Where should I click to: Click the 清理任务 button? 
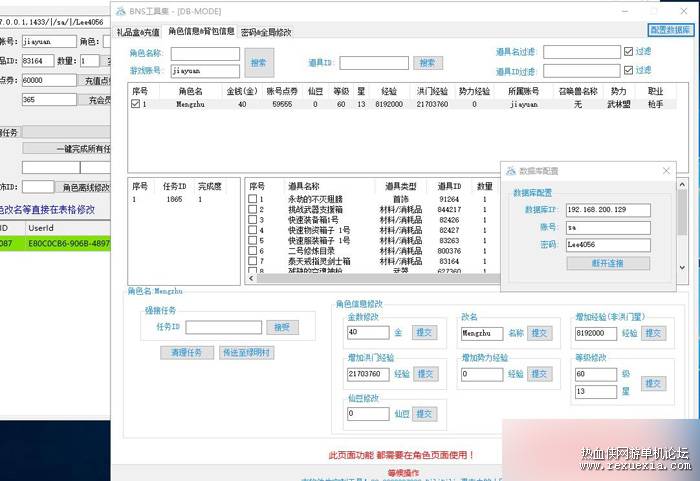click(x=187, y=352)
